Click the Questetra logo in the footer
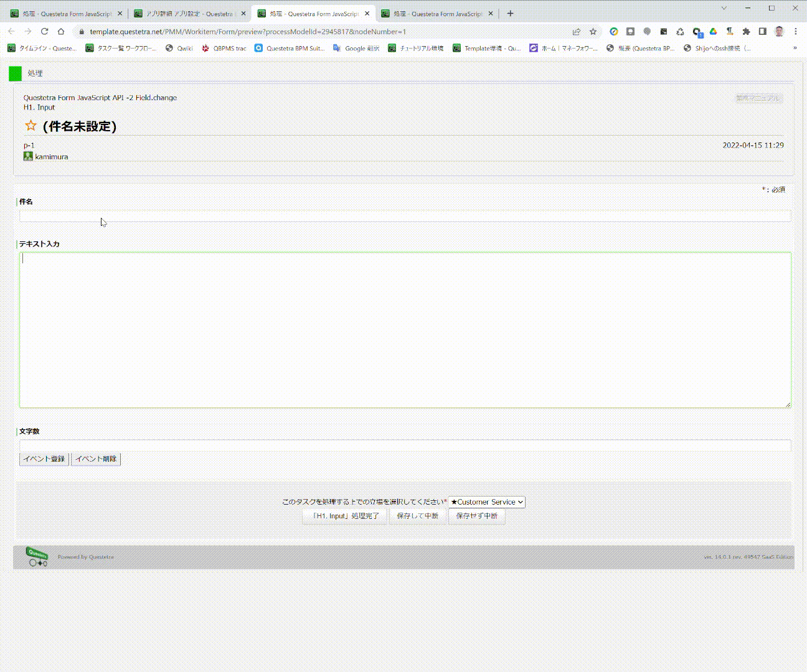The width and height of the screenshot is (807, 672). [x=36, y=556]
